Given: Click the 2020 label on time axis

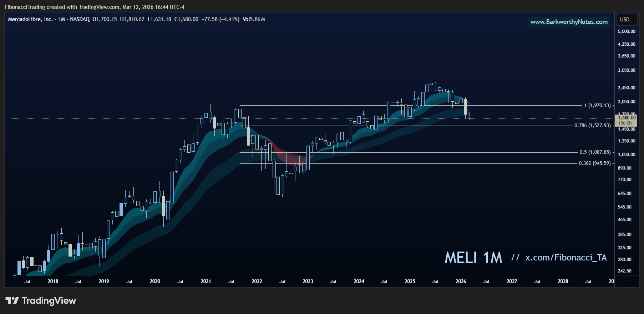Looking at the screenshot, I should (155, 281).
